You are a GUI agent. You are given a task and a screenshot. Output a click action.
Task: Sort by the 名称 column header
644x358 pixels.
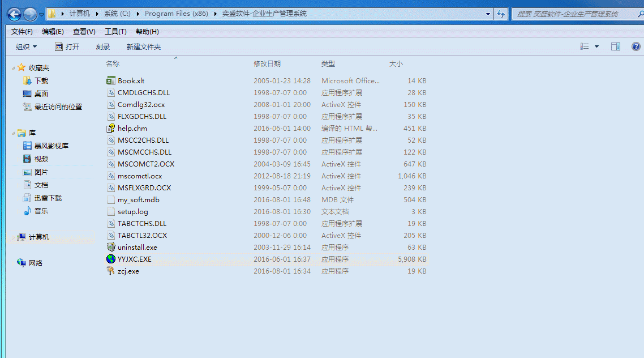[113, 63]
